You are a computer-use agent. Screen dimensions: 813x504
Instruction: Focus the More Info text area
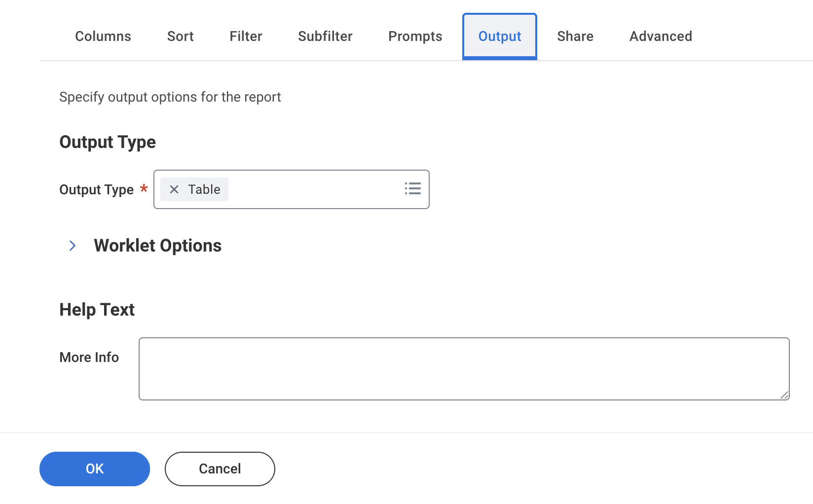pyautogui.click(x=464, y=368)
